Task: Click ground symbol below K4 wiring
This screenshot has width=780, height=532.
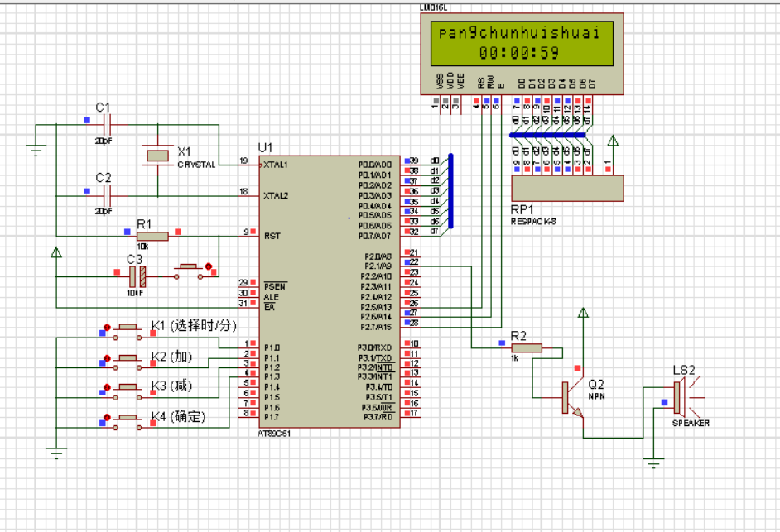Action: tap(56, 453)
